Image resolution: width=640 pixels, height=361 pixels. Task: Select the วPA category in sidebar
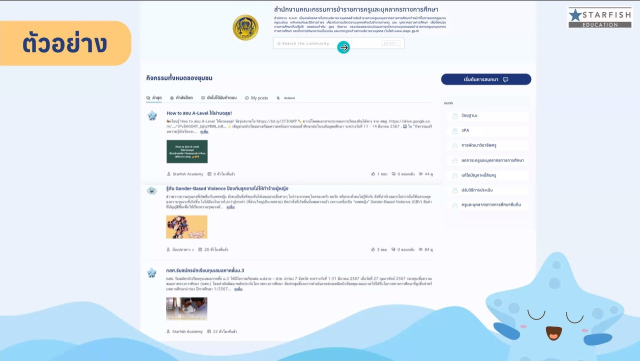pos(487,130)
